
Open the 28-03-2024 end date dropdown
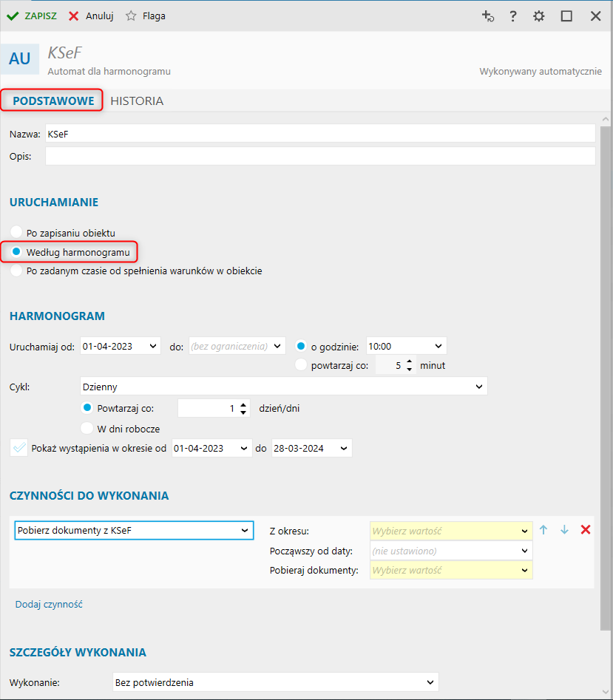344,448
